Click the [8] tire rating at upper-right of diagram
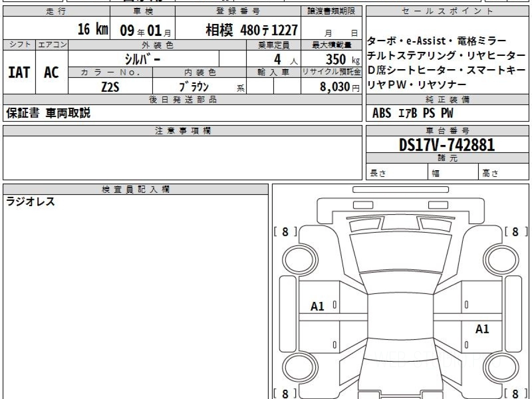Image resolution: width=532 pixels, height=399 pixels. click(515, 232)
